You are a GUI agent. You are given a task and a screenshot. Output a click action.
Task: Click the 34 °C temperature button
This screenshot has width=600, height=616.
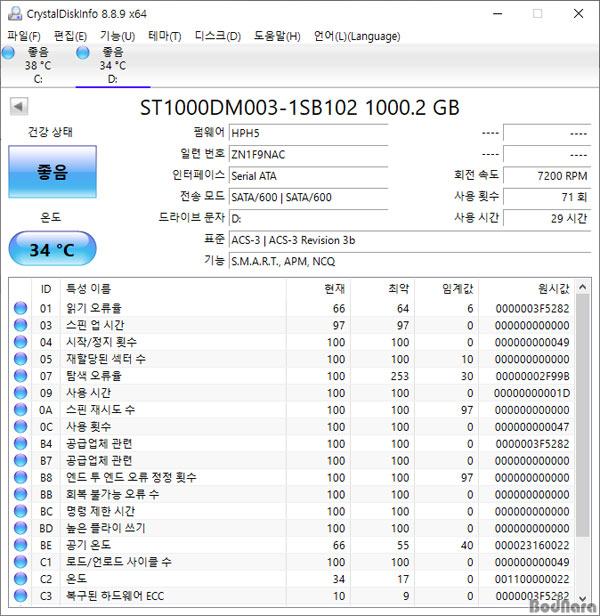(x=52, y=249)
